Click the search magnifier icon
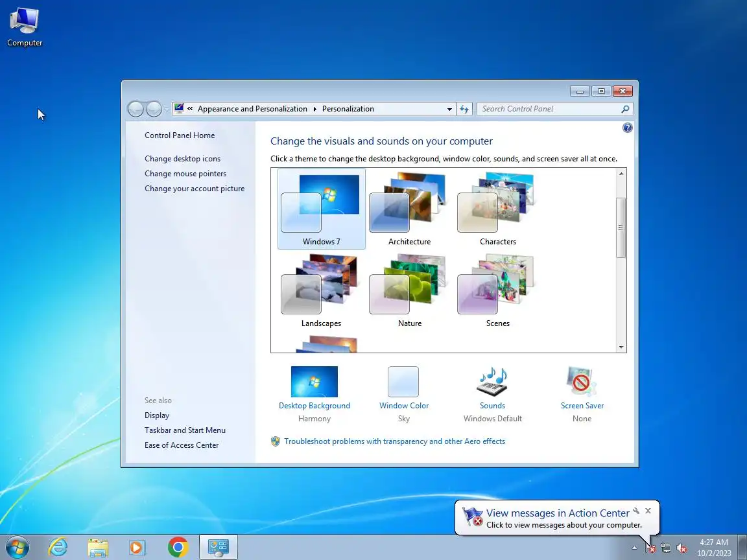747x560 pixels. tap(625, 109)
